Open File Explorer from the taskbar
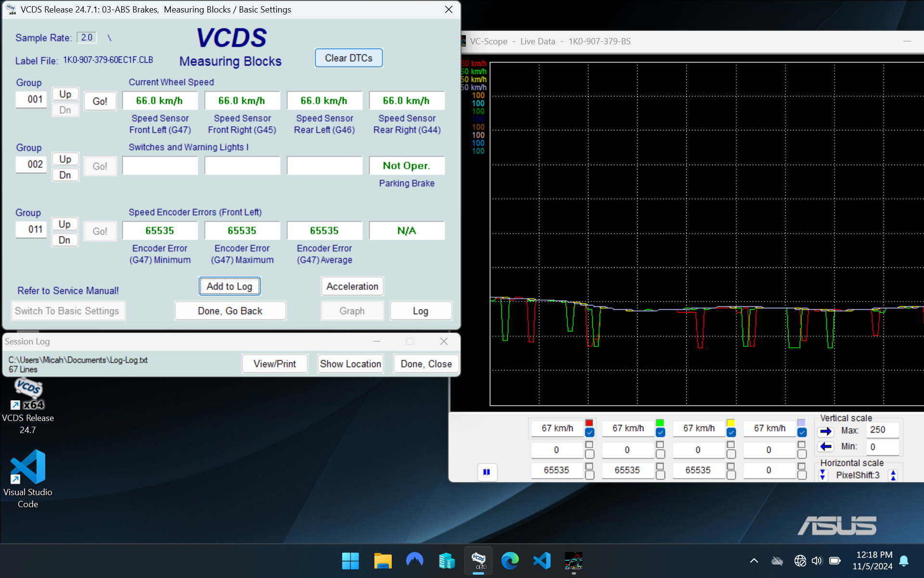 coord(383,561)
